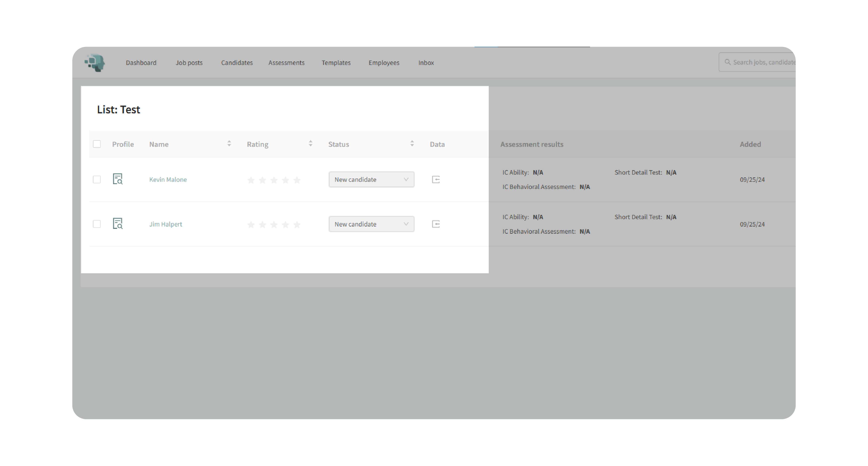Viewport: 868px width, 466px height.
Task: Open Jim Halpert's profile preview icon
Action: pyautogui.click(x=117, y=224)
